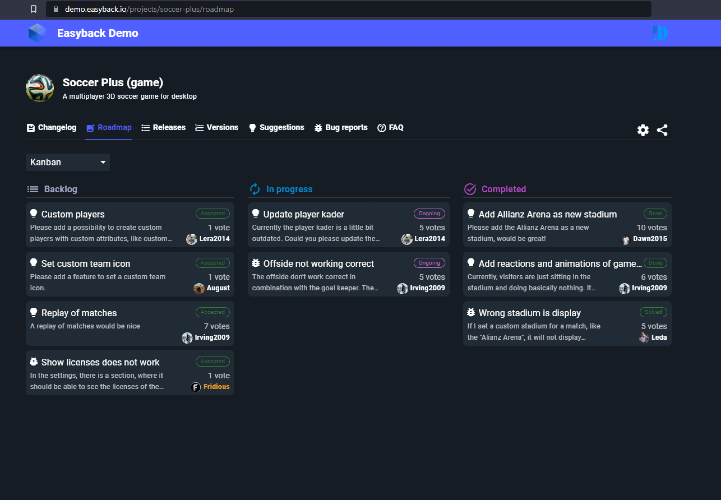This screenshot has height=500, width=721.
Task: Click "7 votes" on Replay of matches
Action: pyautogui.click(x=217, y=326)
